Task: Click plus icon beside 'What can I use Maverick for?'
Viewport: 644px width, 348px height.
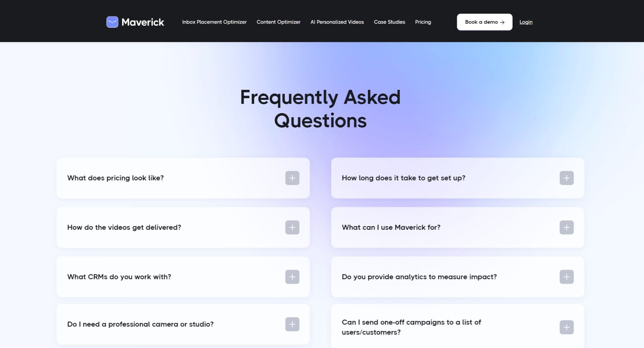Action: pyautogui.click(x=567, y=227)
